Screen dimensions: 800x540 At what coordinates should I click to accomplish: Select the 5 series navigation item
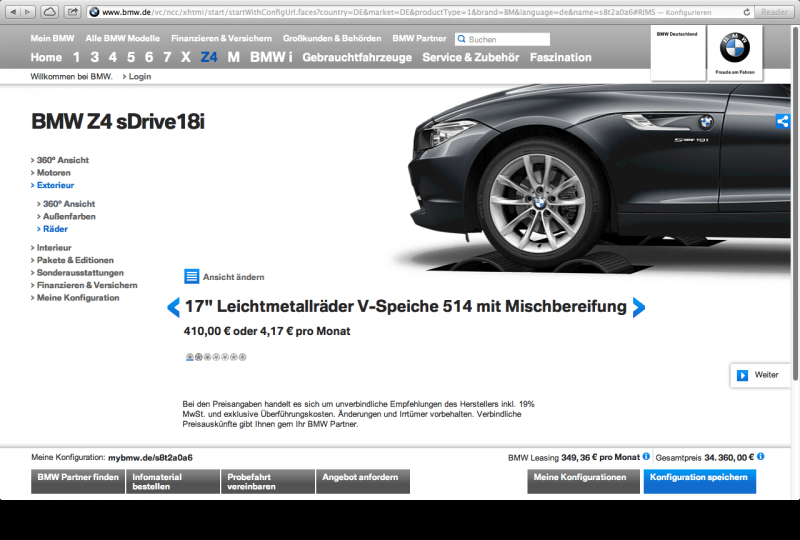[131, 57]
